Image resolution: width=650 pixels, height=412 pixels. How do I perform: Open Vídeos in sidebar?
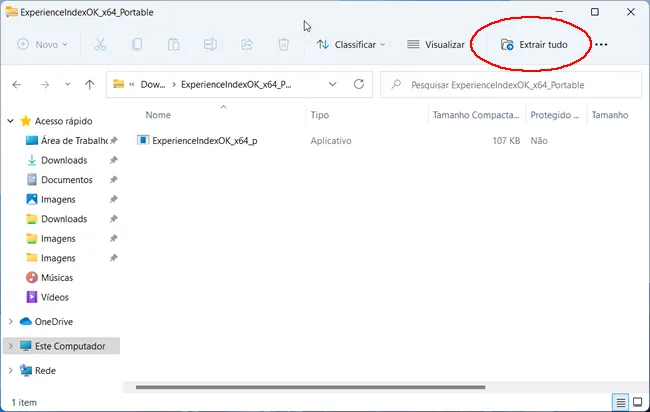coord(55,297)
